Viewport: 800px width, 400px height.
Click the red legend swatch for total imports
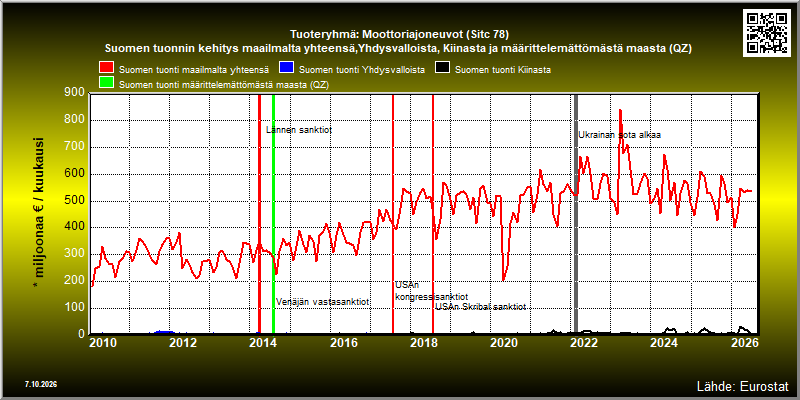(x=106, y=68)
